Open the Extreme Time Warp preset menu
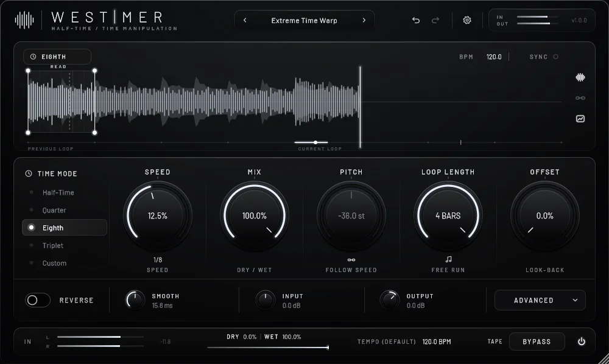Screen dimensions: 609x364 point(304,20)
